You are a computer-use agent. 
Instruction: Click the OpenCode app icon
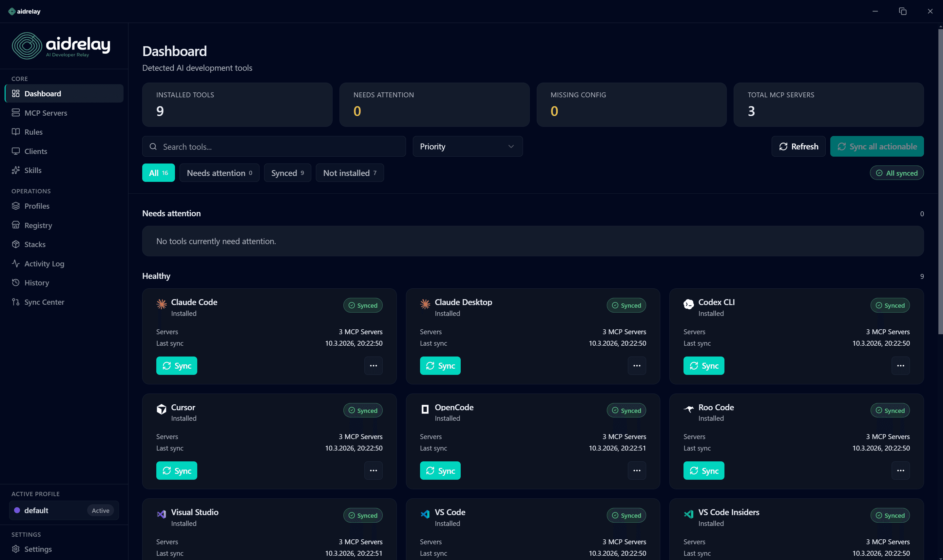(425, 409)
